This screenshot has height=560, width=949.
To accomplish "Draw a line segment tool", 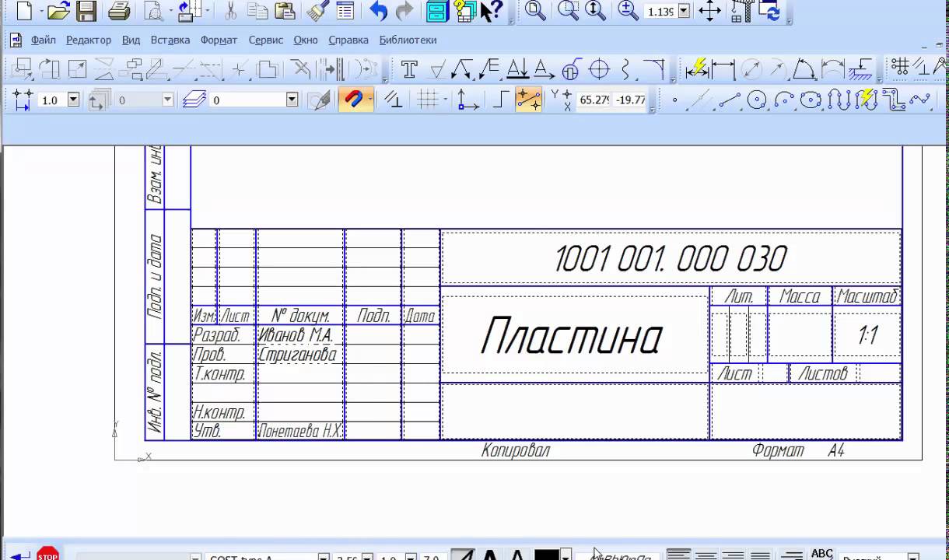I will point(729,100).
